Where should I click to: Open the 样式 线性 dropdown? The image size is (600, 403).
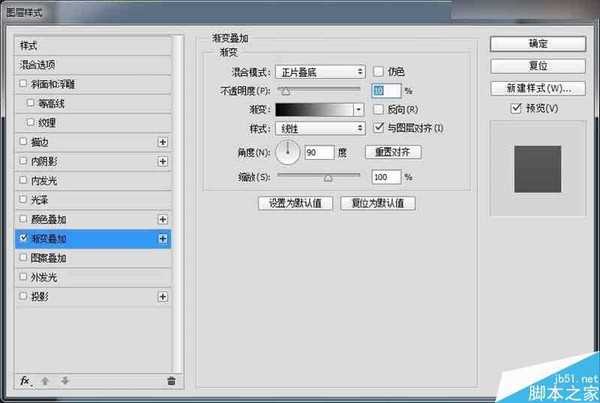click(x=319, y=128)
